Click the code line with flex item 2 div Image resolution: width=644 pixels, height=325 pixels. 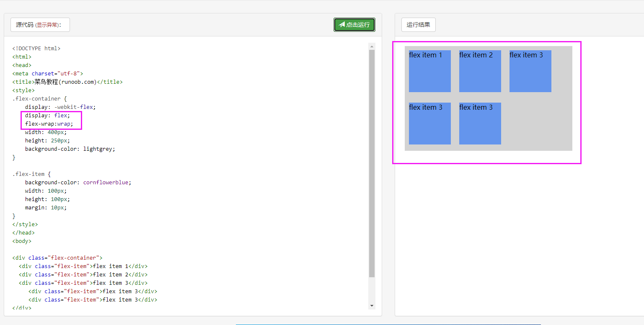(83, 274)
